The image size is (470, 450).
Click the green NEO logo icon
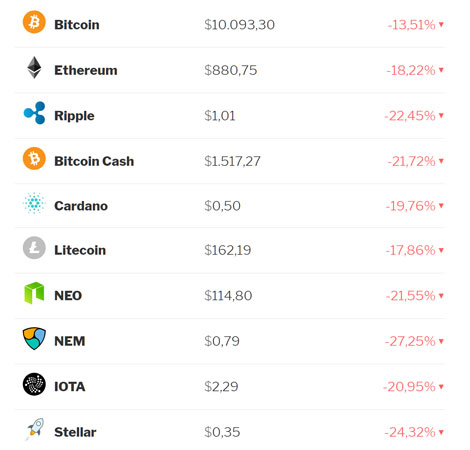click(x=34, y=293)
